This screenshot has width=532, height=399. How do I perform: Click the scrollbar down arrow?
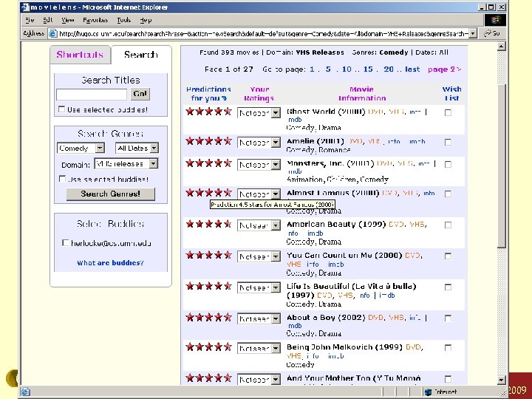point(502,380)
